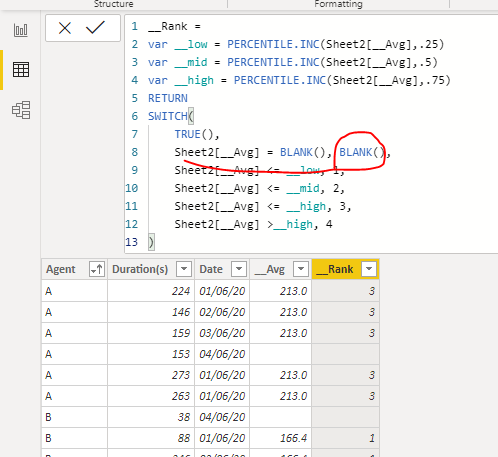Image resolution: width=498 pixels, height=457 pixels.
Task: Click line 10 '<= __mid, 2'
Action: point(306,188)
